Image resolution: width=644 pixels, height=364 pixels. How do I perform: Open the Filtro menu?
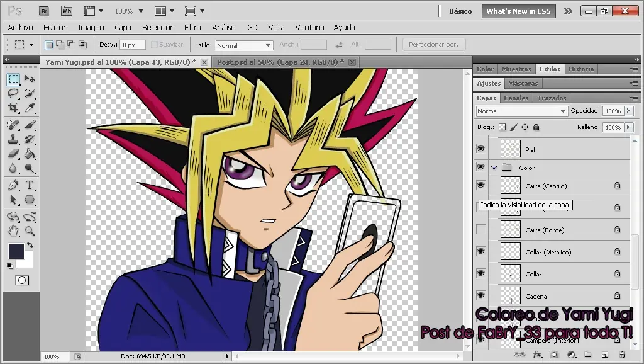[192, 27]
